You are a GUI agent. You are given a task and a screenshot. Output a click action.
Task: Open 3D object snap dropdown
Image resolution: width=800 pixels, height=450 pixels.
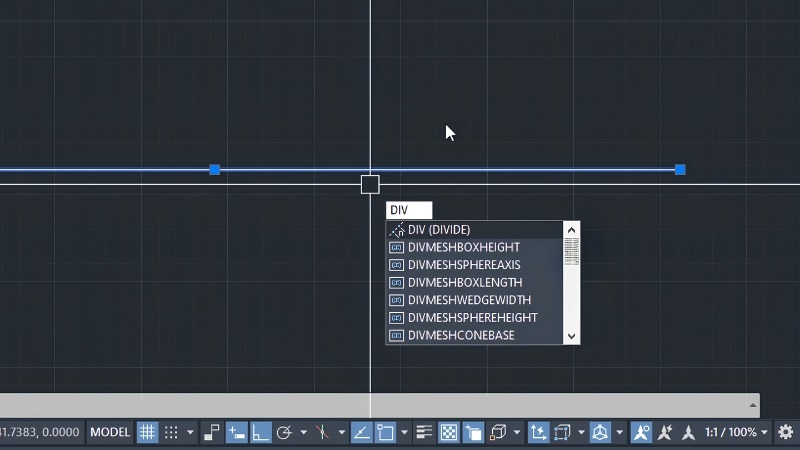point(516,433)
